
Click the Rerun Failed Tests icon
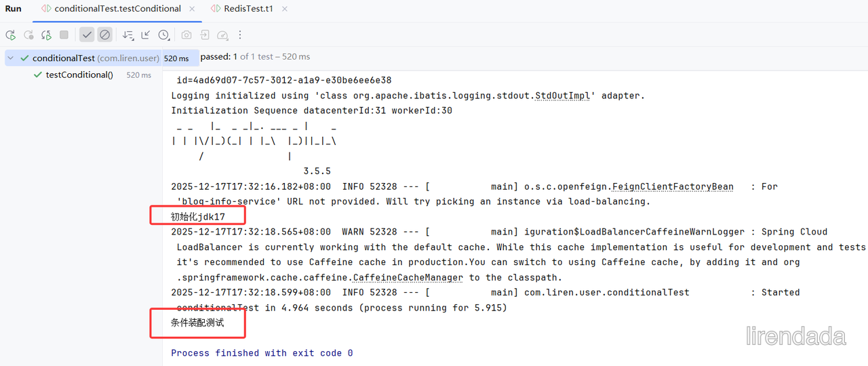tap(28, 35)
